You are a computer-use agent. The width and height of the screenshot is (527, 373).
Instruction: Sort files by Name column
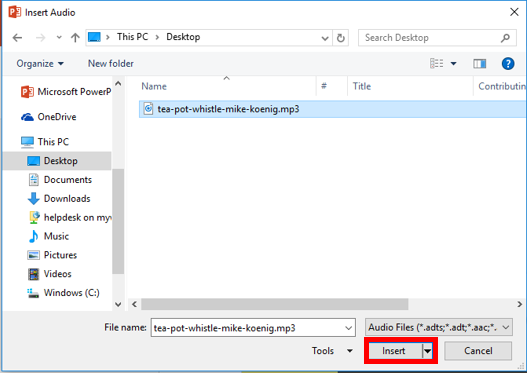click(x=154, y=86)
